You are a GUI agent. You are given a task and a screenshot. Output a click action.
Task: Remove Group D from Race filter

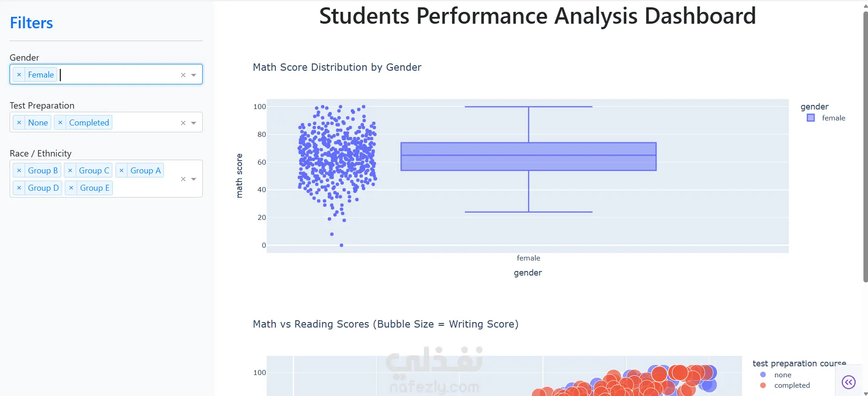[x=19, y=188]
